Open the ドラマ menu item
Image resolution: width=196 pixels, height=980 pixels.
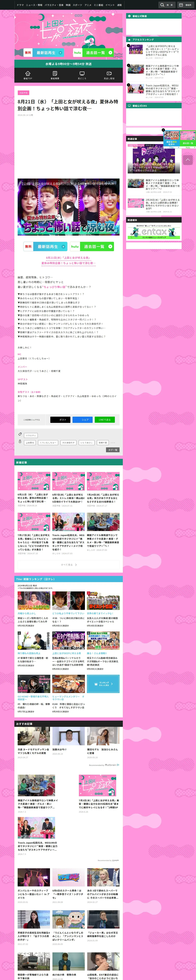click(20, 5)
